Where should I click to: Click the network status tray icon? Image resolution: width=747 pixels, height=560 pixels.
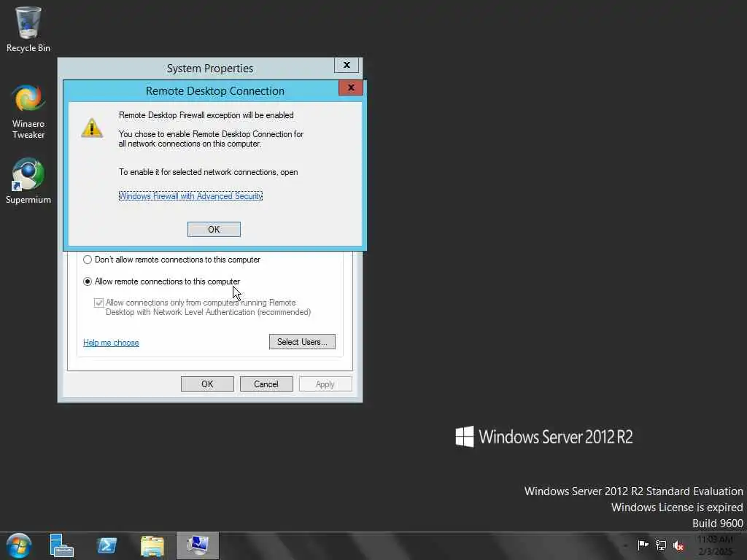[x=661, y=545]
